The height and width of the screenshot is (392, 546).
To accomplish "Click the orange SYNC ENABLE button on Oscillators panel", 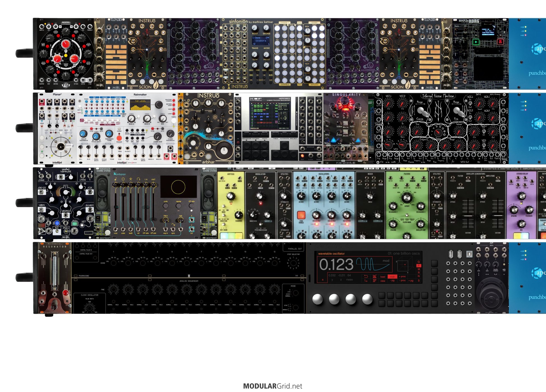I will pos(301,215).
